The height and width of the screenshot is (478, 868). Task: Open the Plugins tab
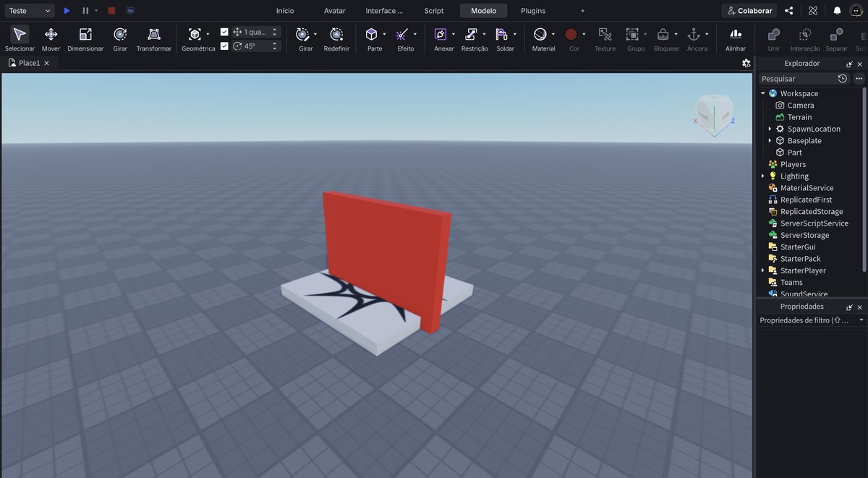click(533, 11)
